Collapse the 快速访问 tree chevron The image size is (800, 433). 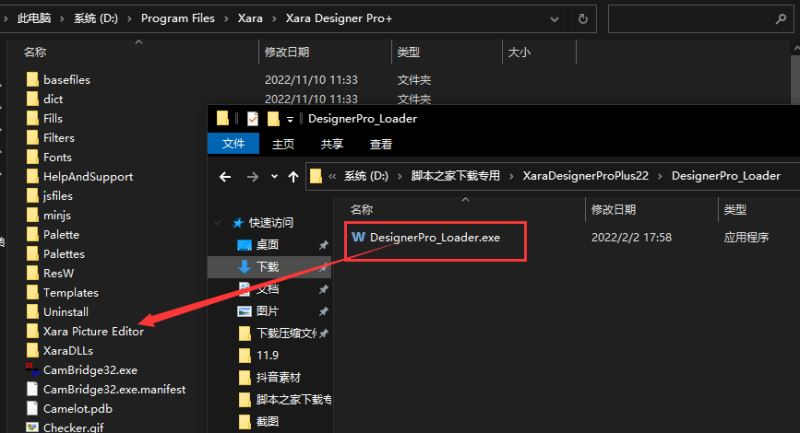point(218,223)
